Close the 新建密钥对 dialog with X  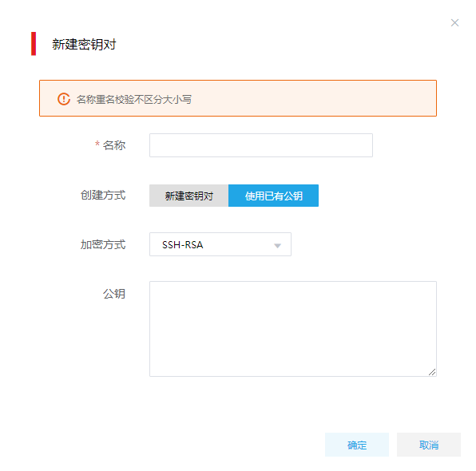point(454,23)
